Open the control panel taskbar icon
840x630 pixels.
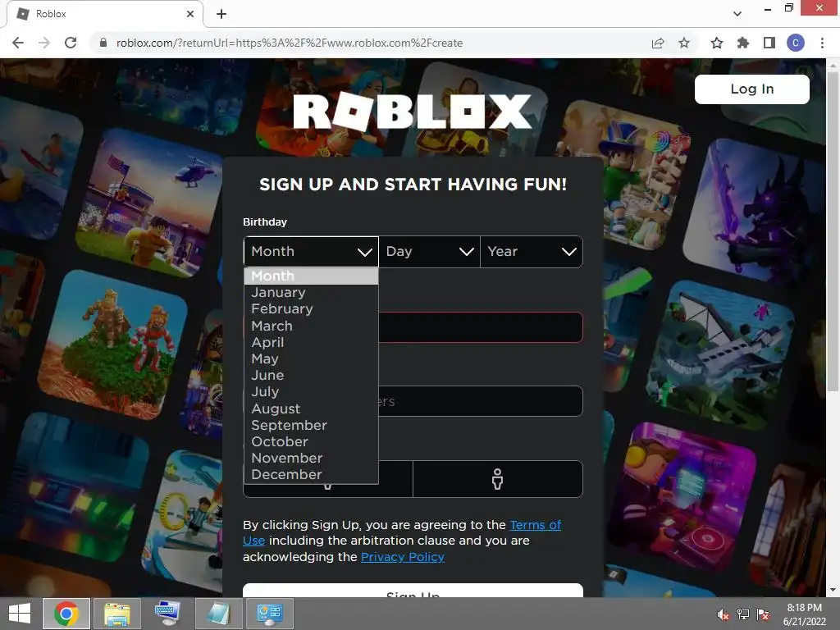[269, 614]
